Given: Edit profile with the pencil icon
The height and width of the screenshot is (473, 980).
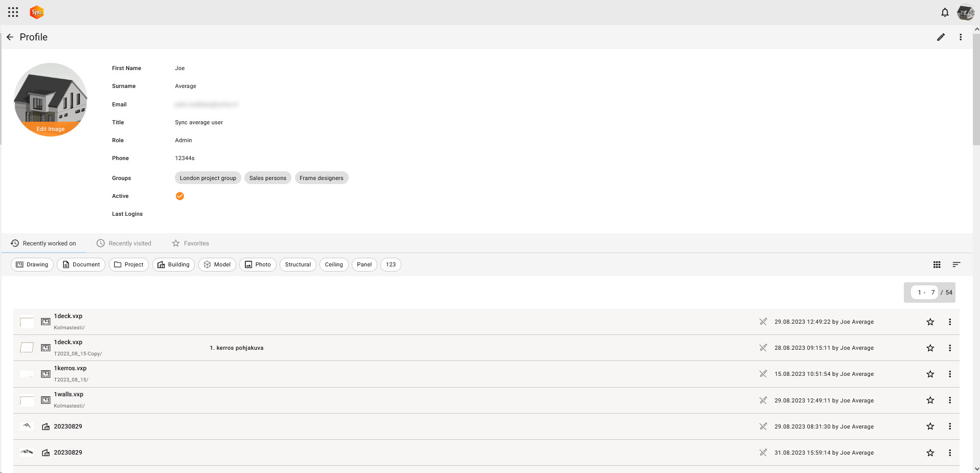Looking at the screenshot, I should 941,37.
